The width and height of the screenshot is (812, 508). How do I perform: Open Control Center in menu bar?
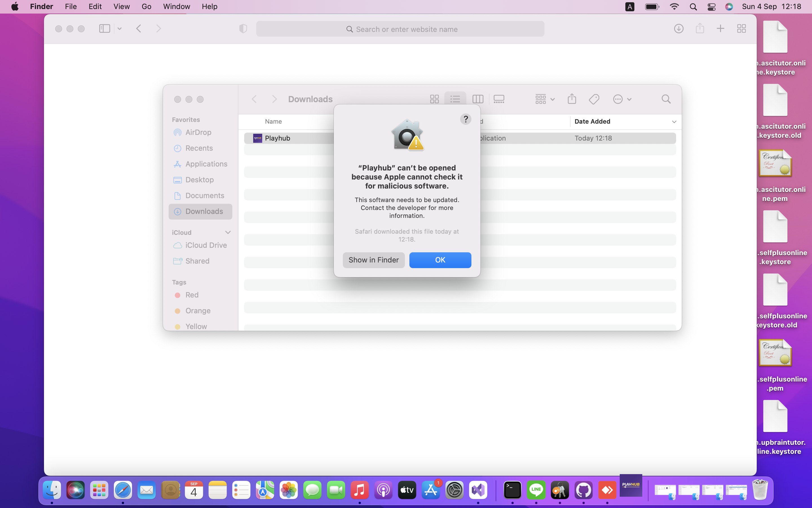pyautogui.click(x=711, y=7)
